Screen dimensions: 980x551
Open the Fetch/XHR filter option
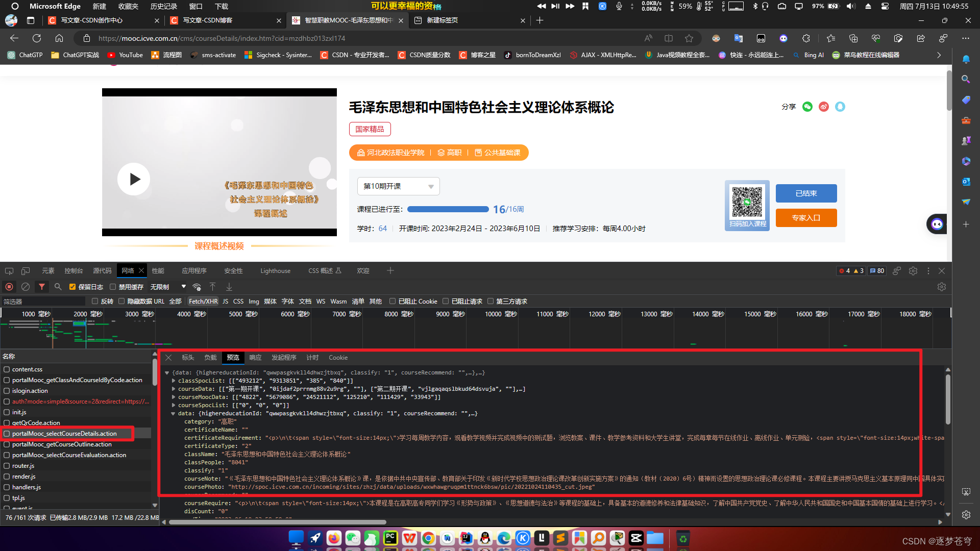(202, 300)
